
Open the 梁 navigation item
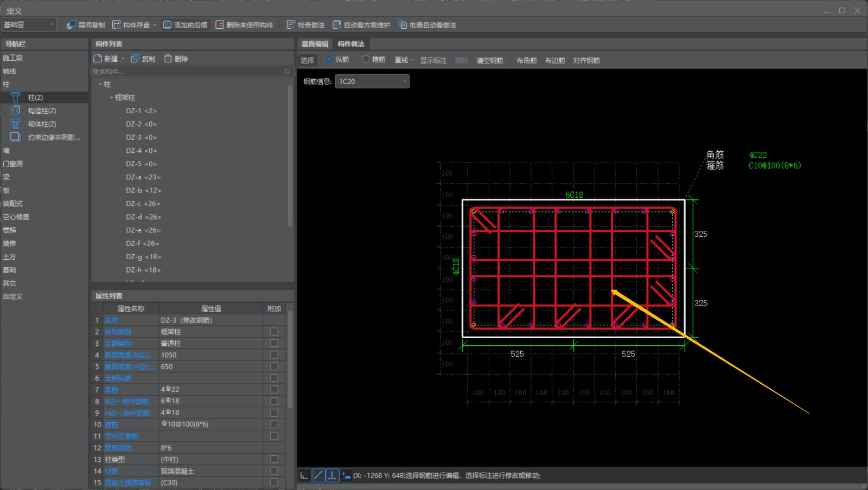click(x=6, y=177)
